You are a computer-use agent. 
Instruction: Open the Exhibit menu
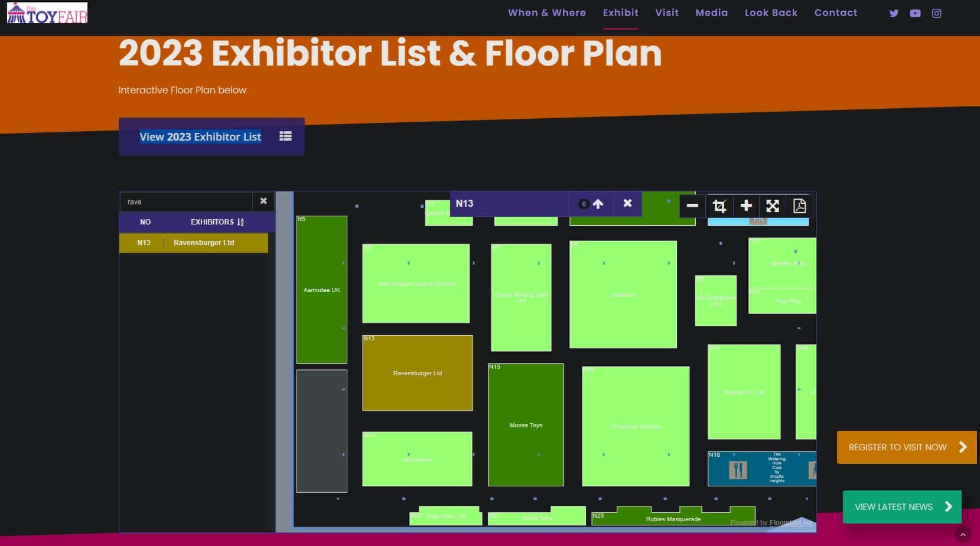coord(620,12)
